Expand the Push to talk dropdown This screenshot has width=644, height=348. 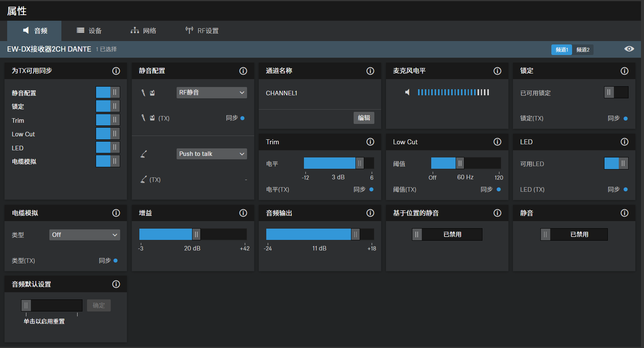point(212,154)
